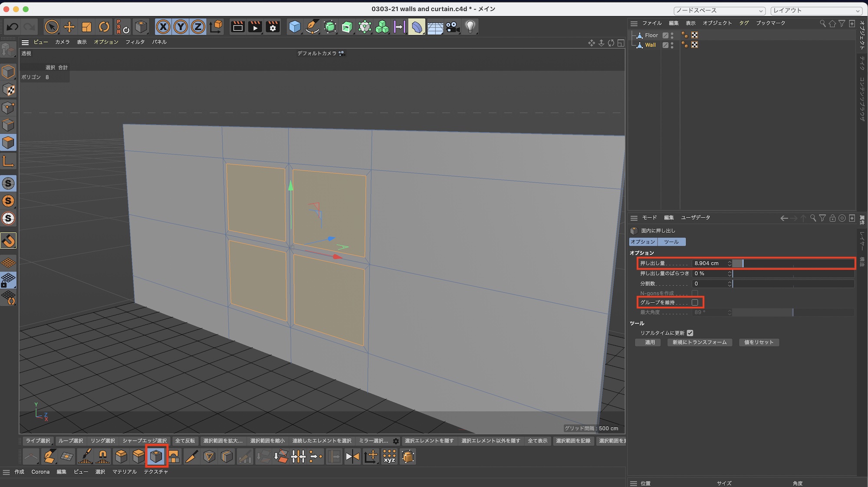Open the レイアウト dropdown
Screen dimensions: 868x487
[x=816, y=10]
